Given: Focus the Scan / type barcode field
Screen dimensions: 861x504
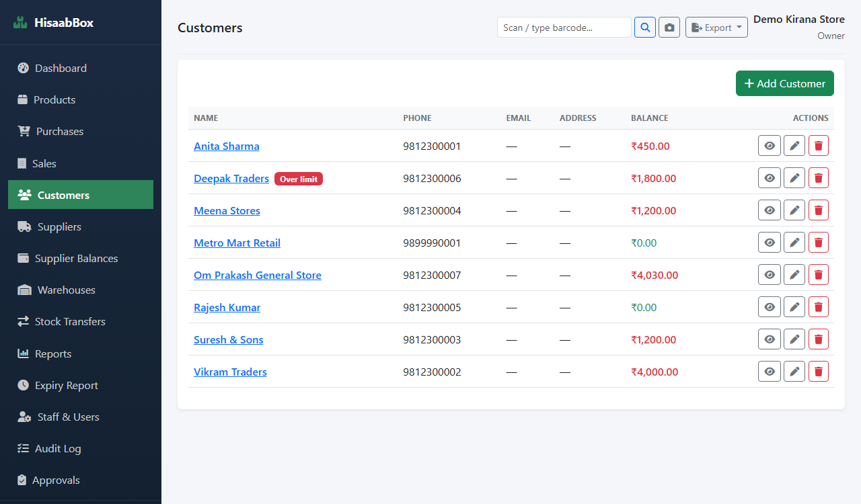Looking at the screenshot, I should [564, 28].
